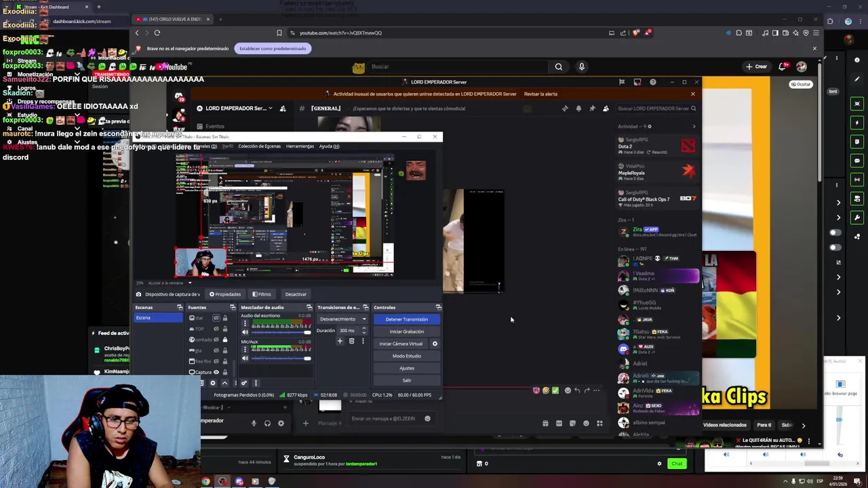Mute the Mic/Aux speaker icon
The image size is (868, 488).
click(245, 359)
